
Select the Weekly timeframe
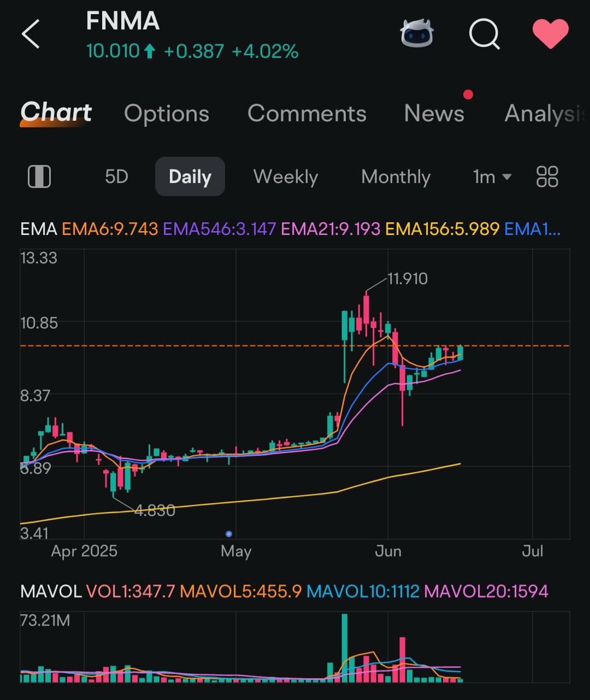click(x=286, y=177)
